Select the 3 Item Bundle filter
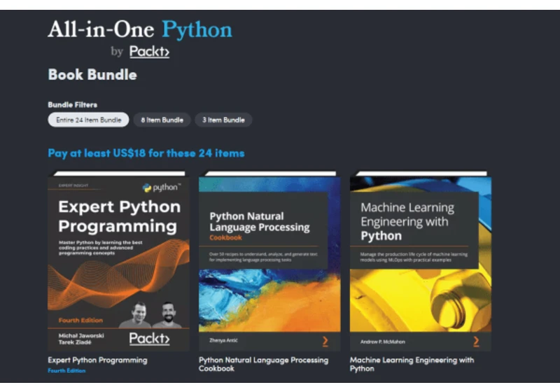Viewport: 560px width, 392px height. click(223, 120)
